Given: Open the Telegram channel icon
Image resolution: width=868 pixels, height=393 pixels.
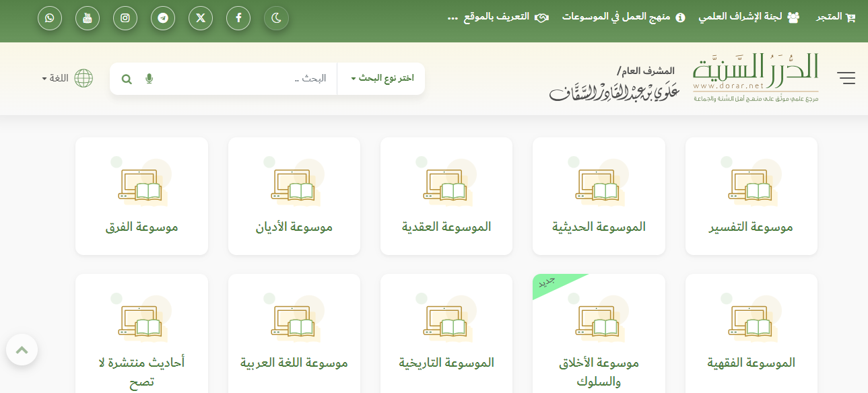Looking at the screenshot, I should click(163, 19).
